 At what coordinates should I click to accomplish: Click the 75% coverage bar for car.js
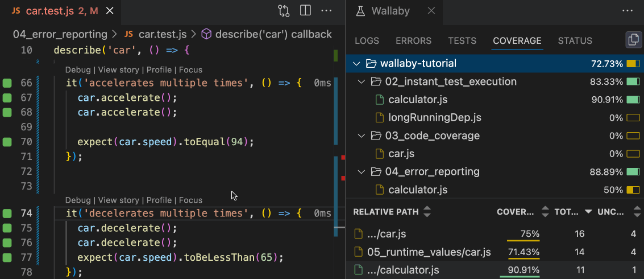[523, 235]
